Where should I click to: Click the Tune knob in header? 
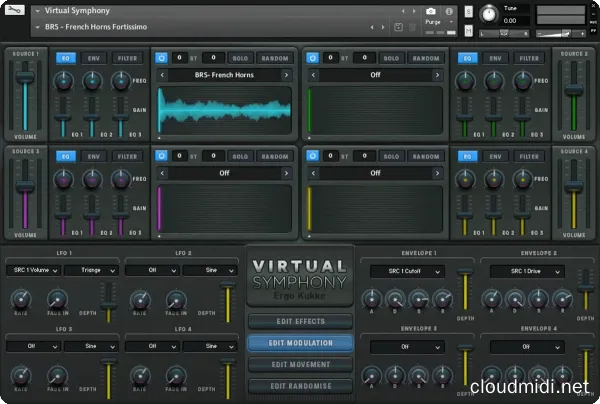tap(489, 14)
